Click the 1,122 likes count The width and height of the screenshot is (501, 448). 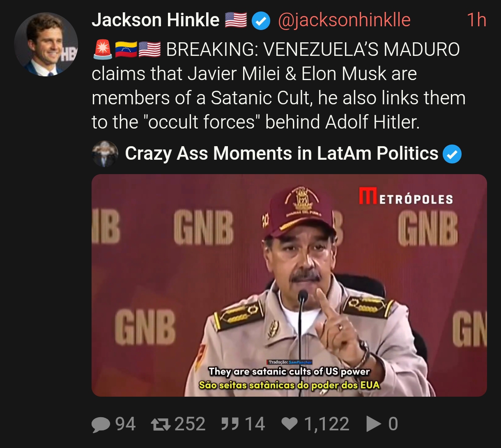click(326, 424)
